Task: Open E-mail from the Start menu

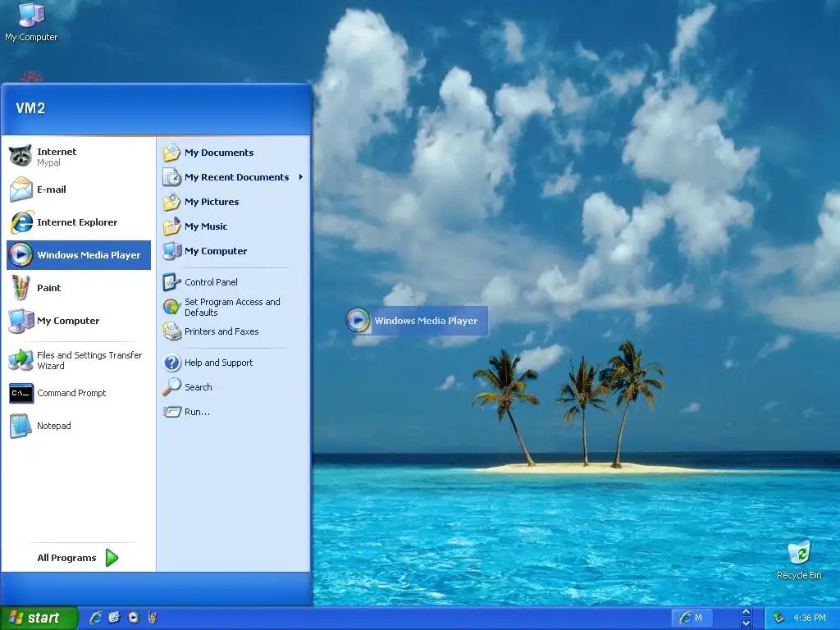Action: pyautogui.click(x=79, y=189)
